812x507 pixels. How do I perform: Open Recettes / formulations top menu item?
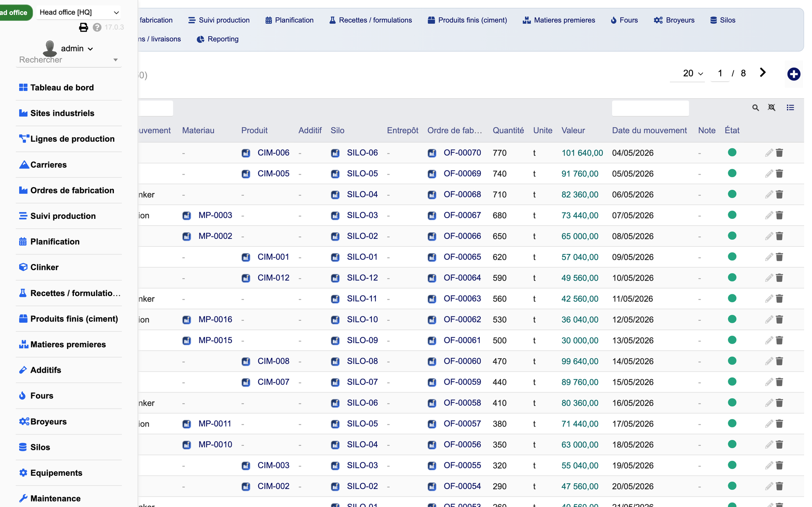point(370,20)
